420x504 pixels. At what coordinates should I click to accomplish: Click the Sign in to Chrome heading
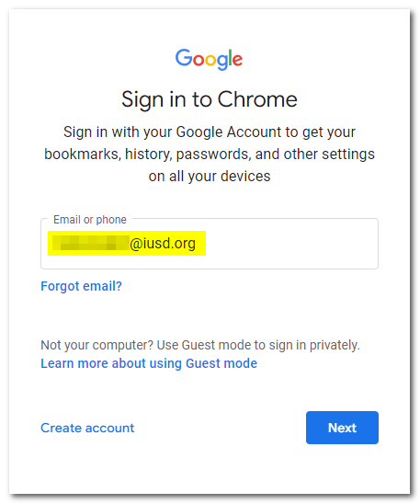click(210, 99)
